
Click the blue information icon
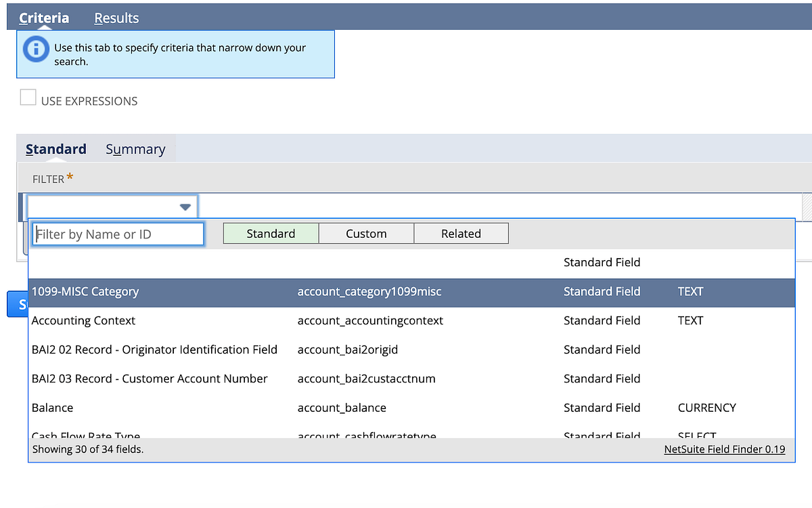36,49
